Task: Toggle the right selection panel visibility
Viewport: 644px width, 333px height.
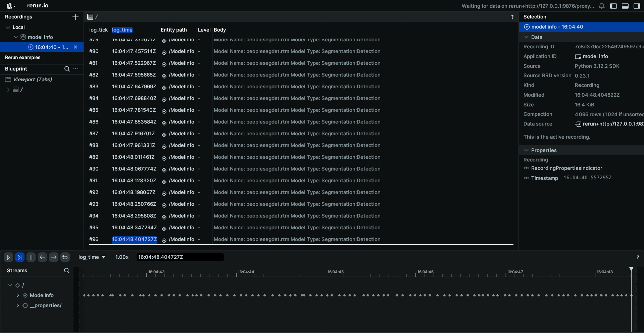Action: pos(637,6)
